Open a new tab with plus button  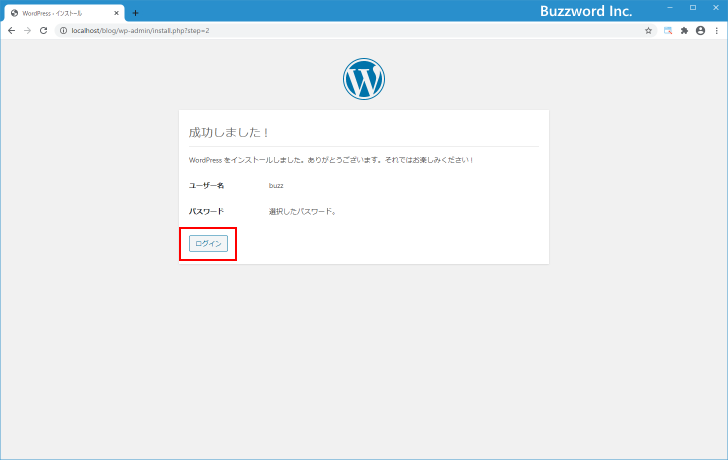(135, 13)
